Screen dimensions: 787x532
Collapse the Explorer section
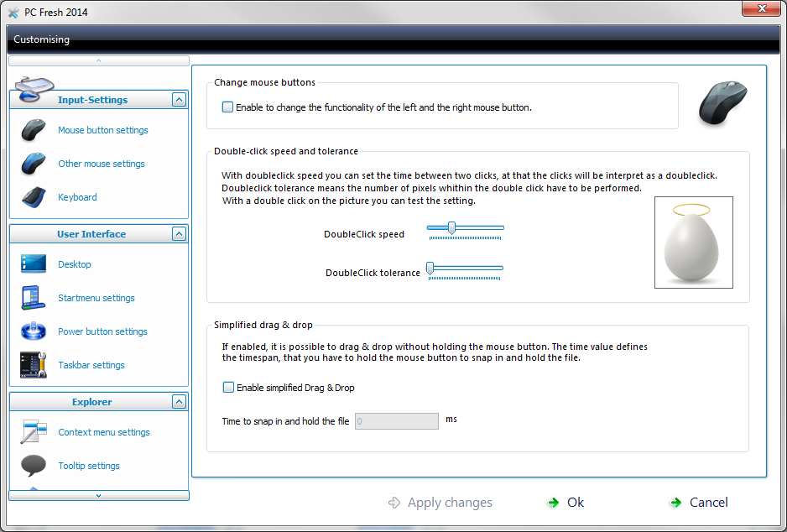point(180,401)
